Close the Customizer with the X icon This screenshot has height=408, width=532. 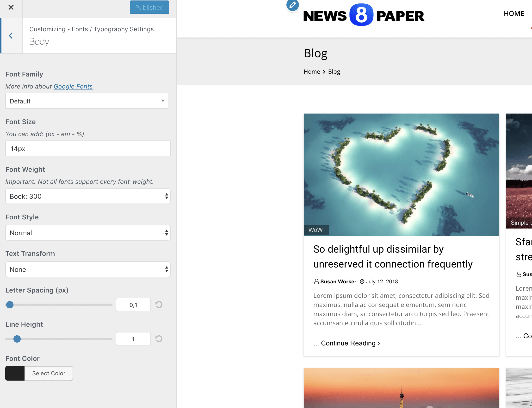[11, 7]
